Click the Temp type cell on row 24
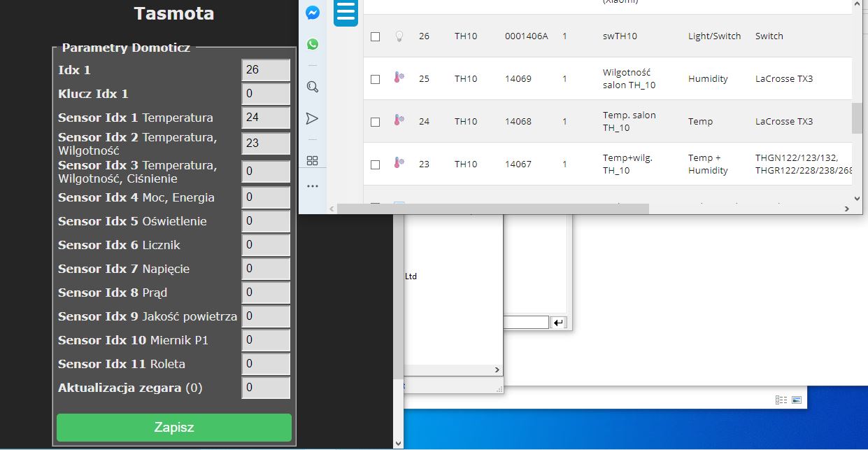Image resolution: width=868 pixels, height=450 pixels. pyautogui.click(x=700, y=121)
